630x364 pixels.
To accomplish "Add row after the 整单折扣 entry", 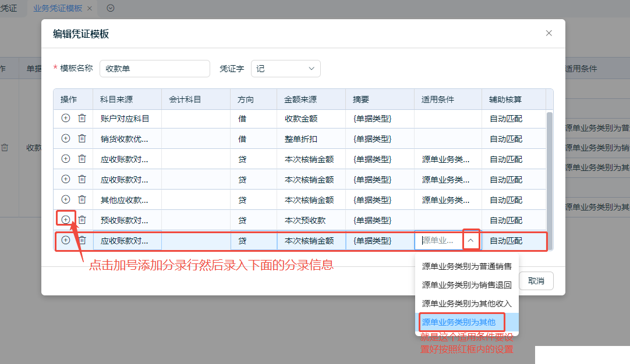I will tap(66, 138).
